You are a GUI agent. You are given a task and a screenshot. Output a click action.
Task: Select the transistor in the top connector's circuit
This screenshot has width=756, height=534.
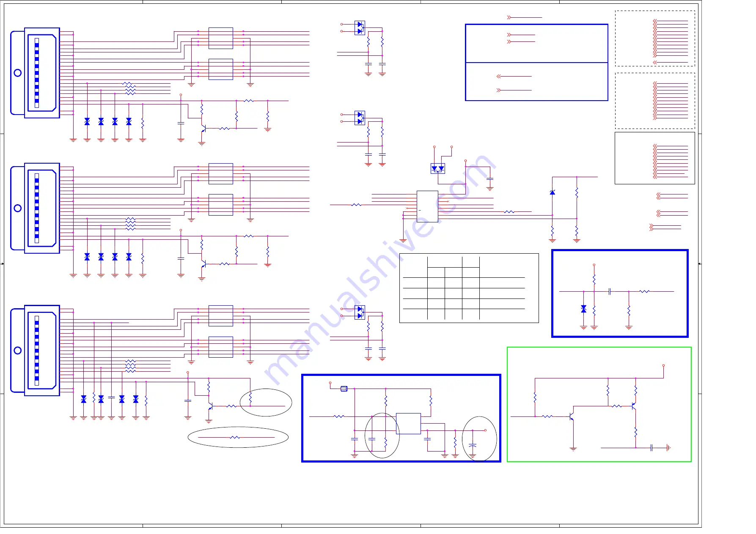tap(203, 128)
